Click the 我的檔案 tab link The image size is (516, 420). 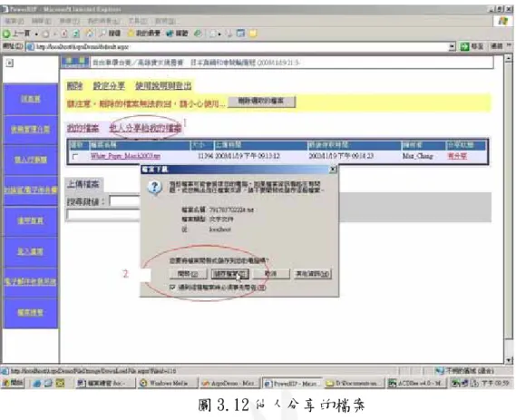(x=83, y=128)
